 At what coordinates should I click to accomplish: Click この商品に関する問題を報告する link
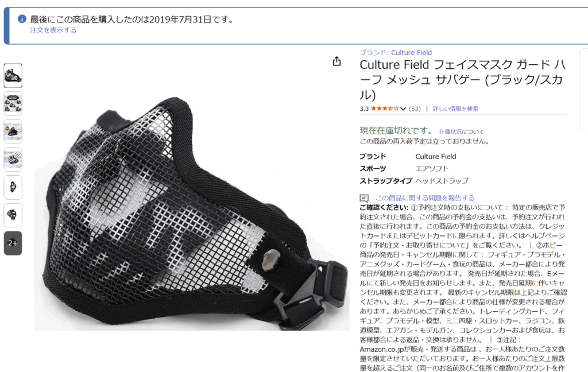425,198
